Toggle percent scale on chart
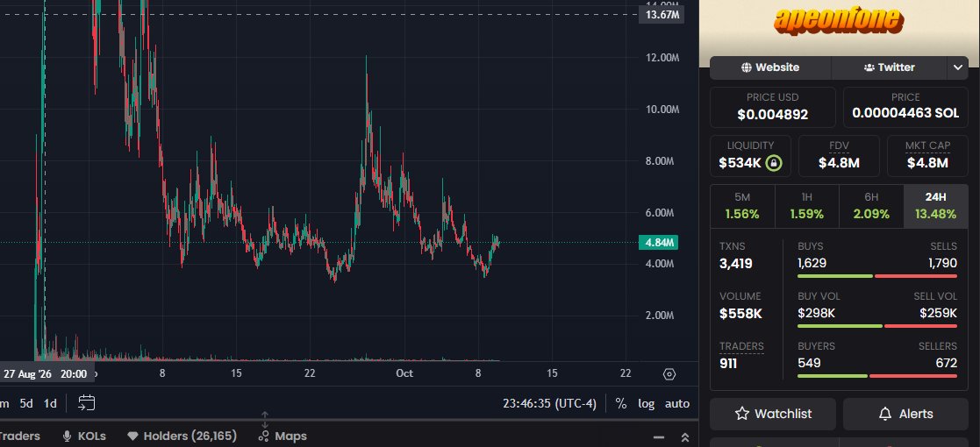Screen dimensions: 980x447 (x=620, y=403)
